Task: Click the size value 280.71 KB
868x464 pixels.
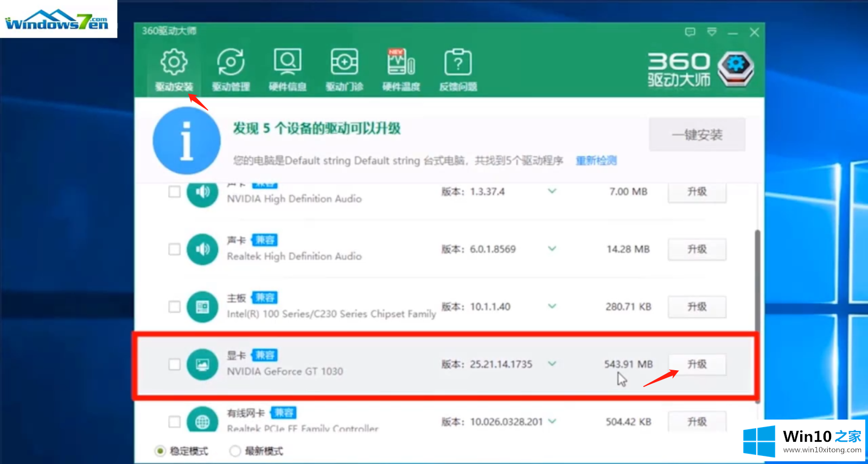Action: click(x=628, y=307)
